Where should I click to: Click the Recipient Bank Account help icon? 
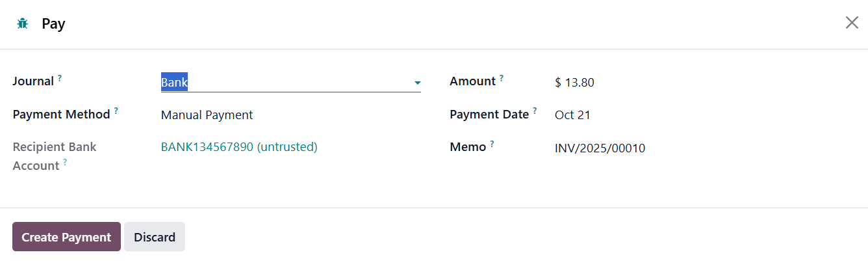click(65, 163)
